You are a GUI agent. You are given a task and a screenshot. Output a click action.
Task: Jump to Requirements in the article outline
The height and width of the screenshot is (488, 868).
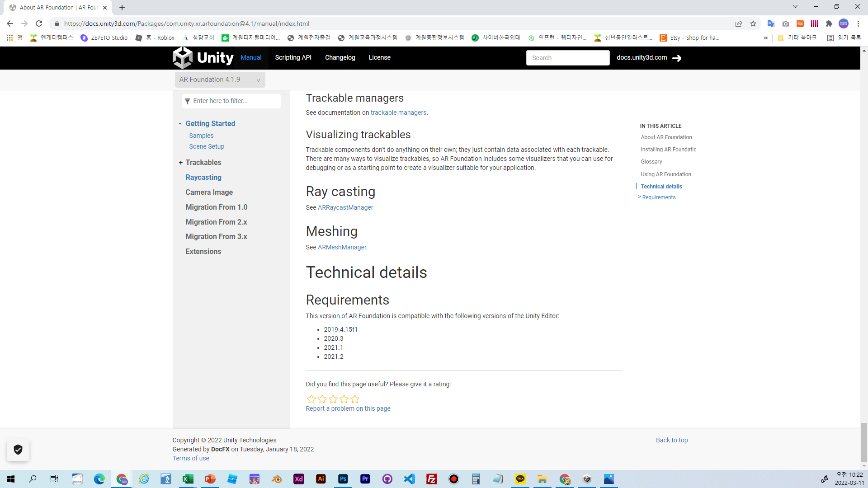coord(659,197)
